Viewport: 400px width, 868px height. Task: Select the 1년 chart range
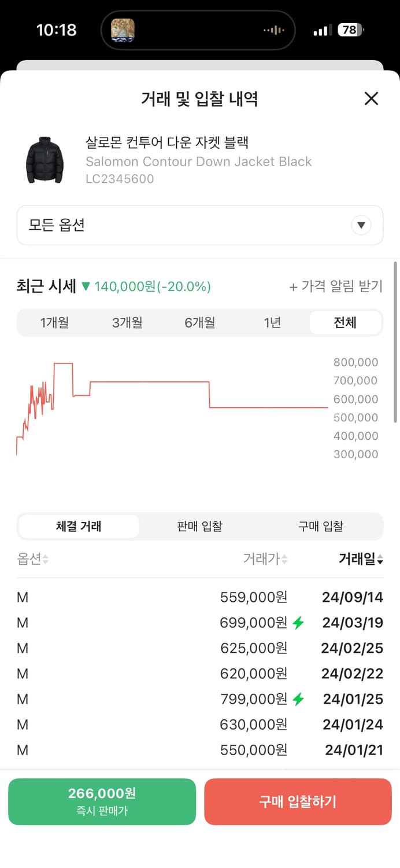272,323
